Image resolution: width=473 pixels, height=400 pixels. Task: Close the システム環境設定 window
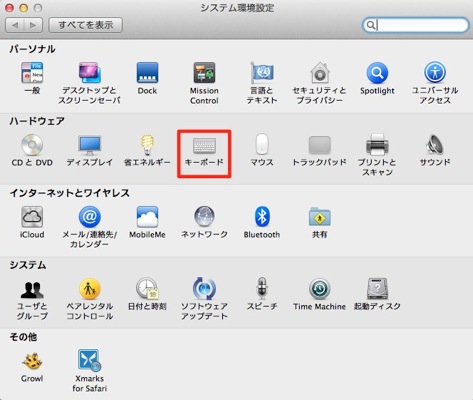(x=9, y=8)
